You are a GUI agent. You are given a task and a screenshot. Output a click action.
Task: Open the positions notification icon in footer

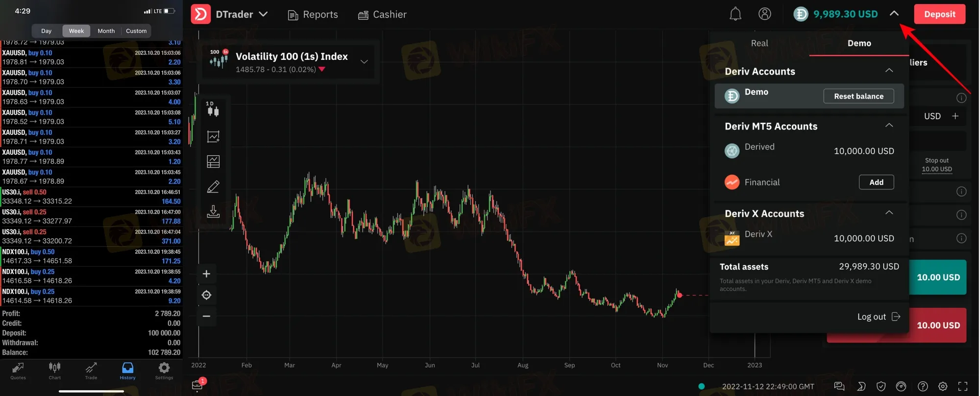pos(198,385)
